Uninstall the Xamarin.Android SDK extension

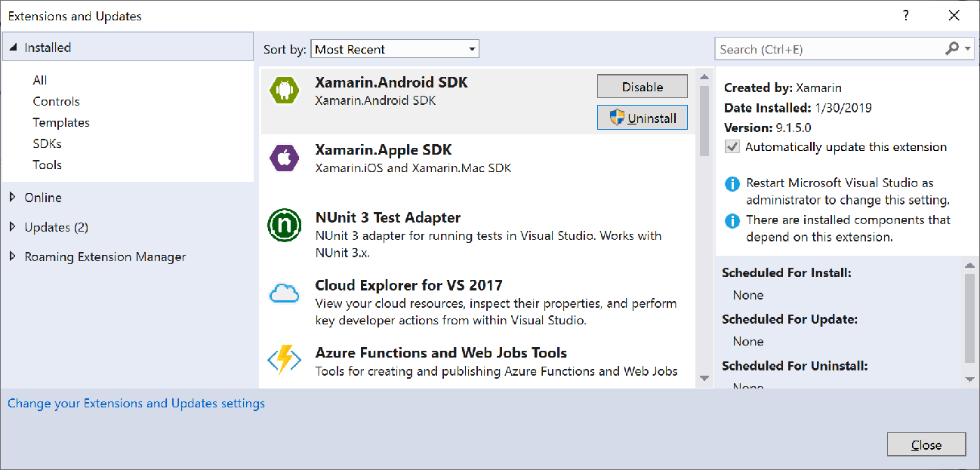(642, 118)
